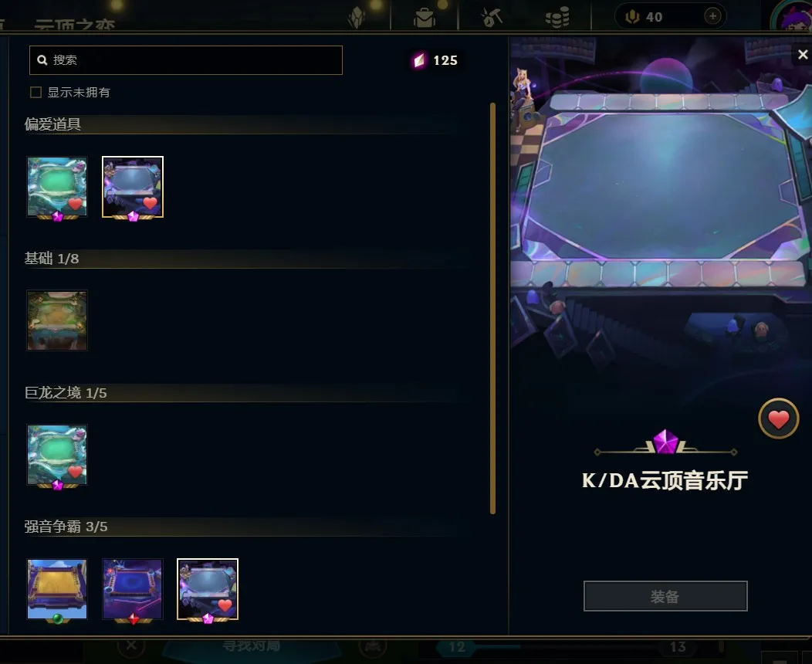Open the hammer crafting icon

(492, 17)
